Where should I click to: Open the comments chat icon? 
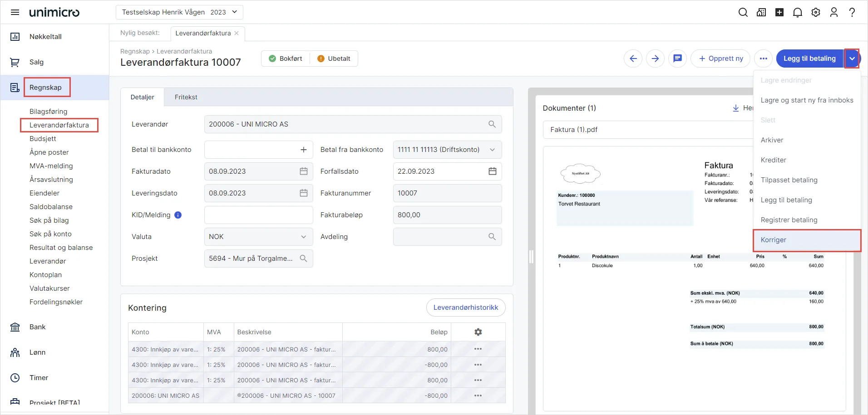point(677,59)
